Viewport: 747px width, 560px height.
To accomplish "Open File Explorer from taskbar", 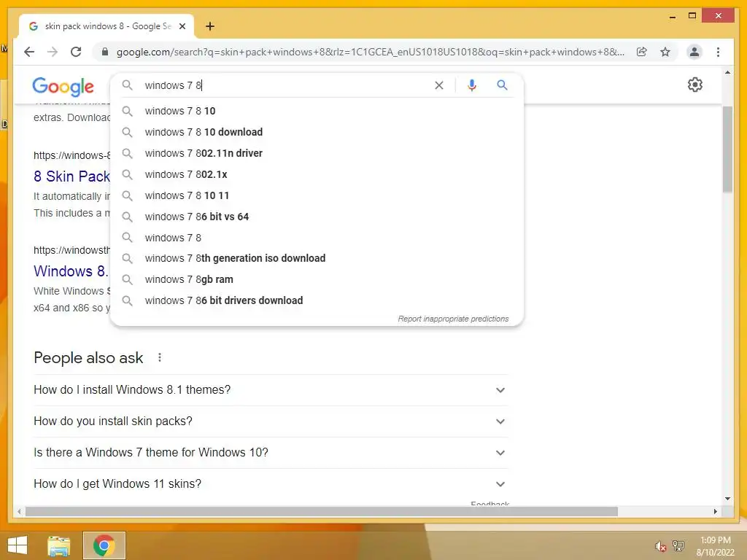I will coord(59,545).
